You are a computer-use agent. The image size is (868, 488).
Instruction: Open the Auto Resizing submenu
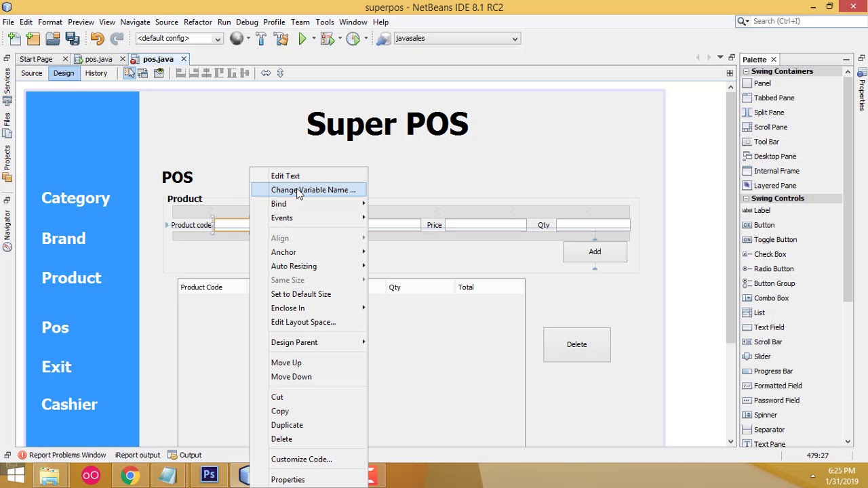point(309,266)
